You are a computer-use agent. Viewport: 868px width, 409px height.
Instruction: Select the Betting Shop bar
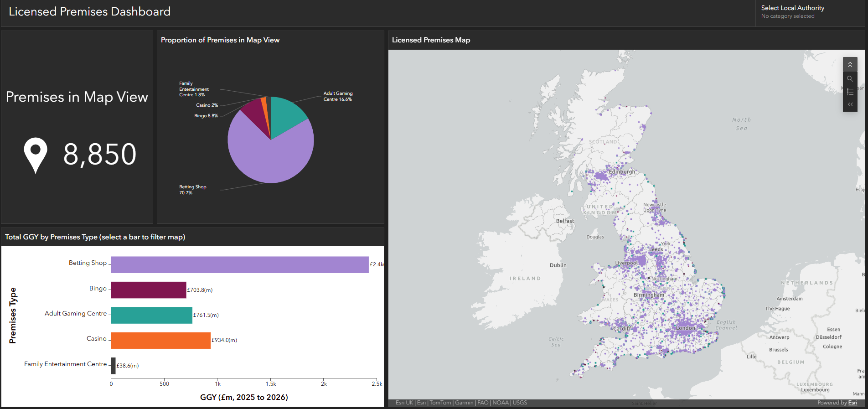(x=240, y=264)
